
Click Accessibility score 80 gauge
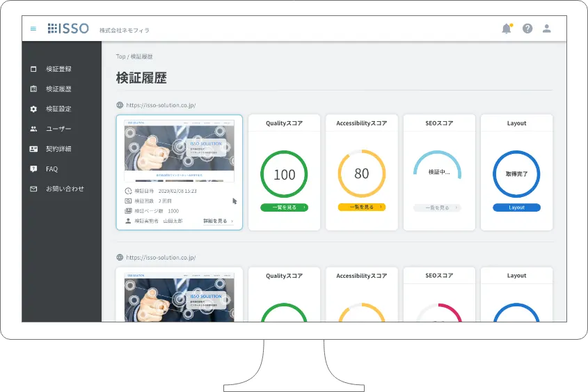point(362,173)
